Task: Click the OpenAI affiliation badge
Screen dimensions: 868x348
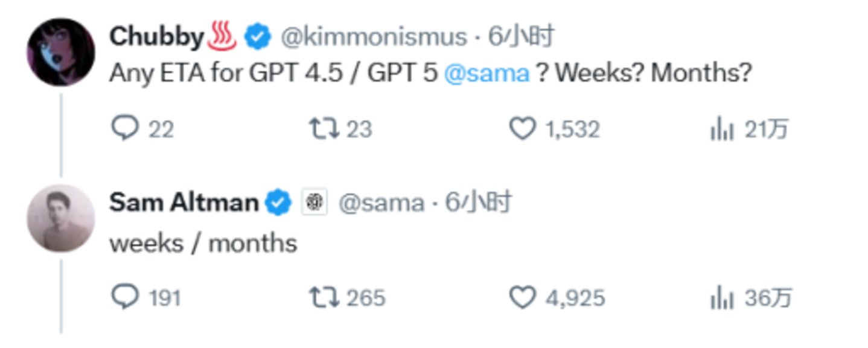Action: [x=314, y=203]
